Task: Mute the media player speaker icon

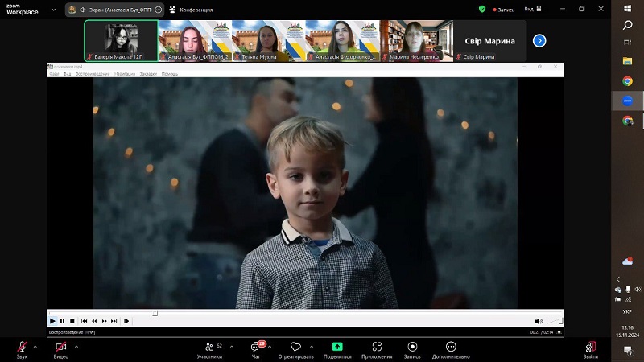Action: (x=539, y=321)
